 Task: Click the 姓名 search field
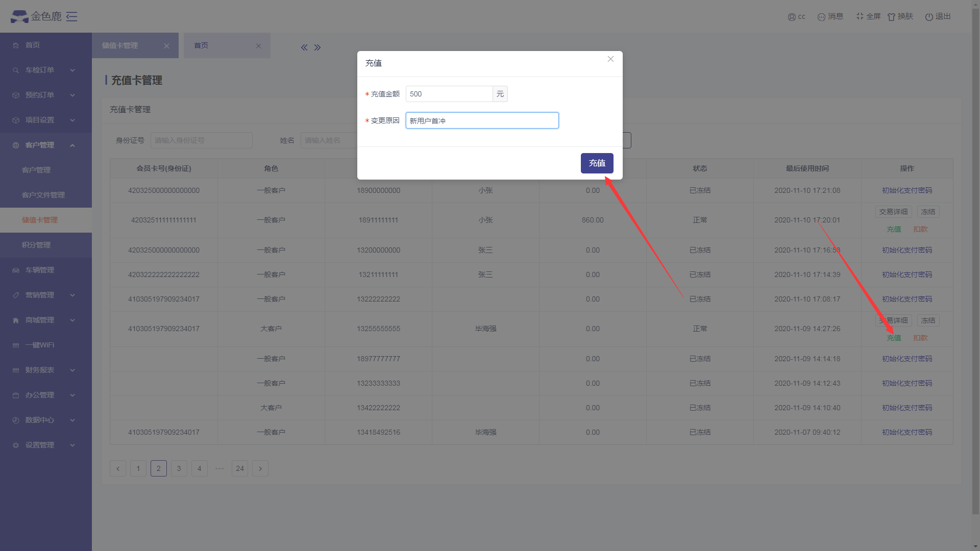coord(329,140)
